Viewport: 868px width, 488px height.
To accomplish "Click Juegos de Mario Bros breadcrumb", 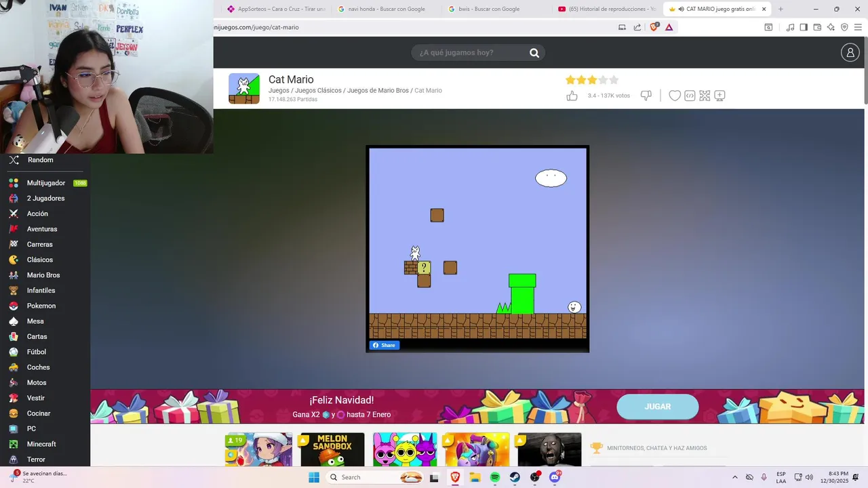I will (x=378, y=90).
